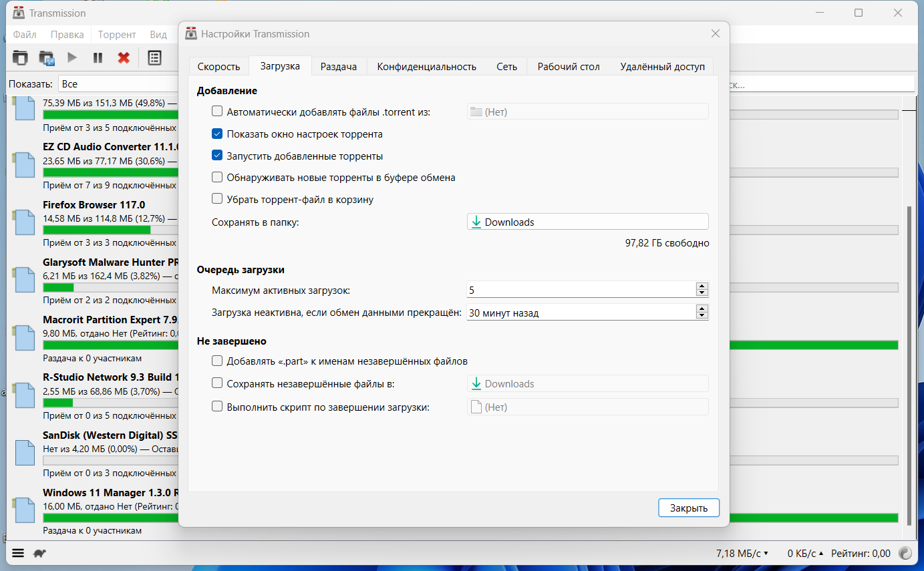Enable Выполнить скрипт по завершении загрузки
Image resolution: width=924 pixels, height=571 pixels.
coord(217,406)
